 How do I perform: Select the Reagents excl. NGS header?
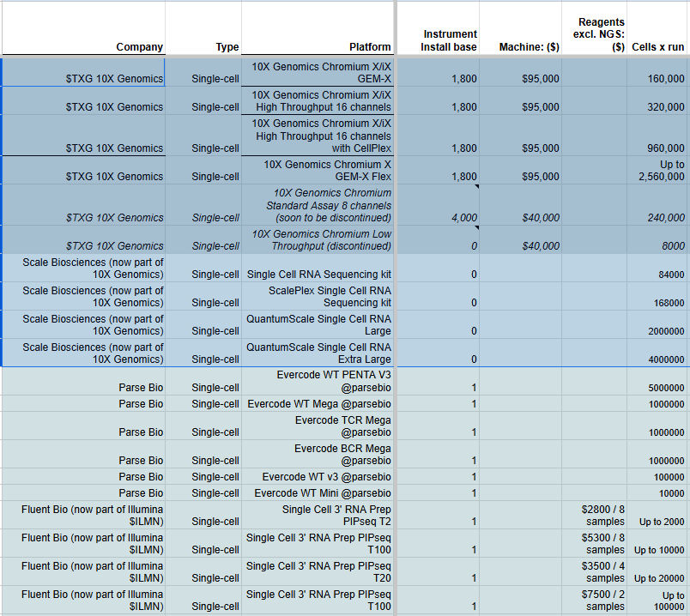point(594,28)
